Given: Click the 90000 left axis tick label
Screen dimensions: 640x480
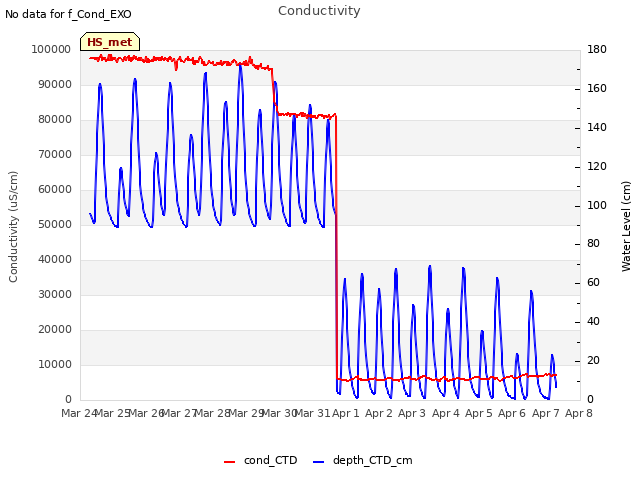Looking at the screenshot, I should [55, 84].
